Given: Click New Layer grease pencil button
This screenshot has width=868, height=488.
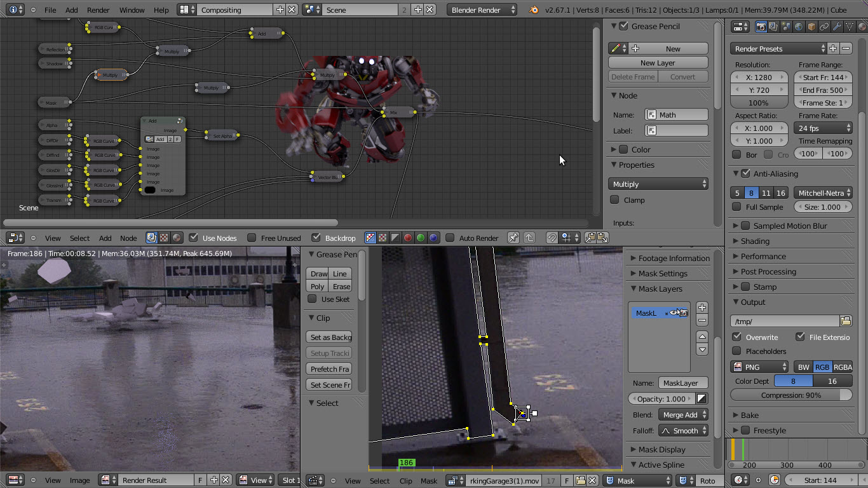Looking at the screenshot, I should pyautogui.click(x=658, y=63).
